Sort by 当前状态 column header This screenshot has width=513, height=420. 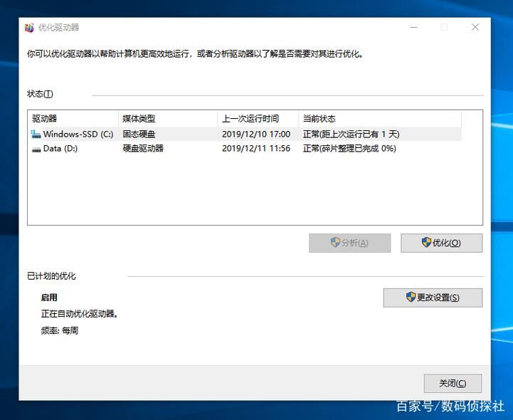[380, 118]
